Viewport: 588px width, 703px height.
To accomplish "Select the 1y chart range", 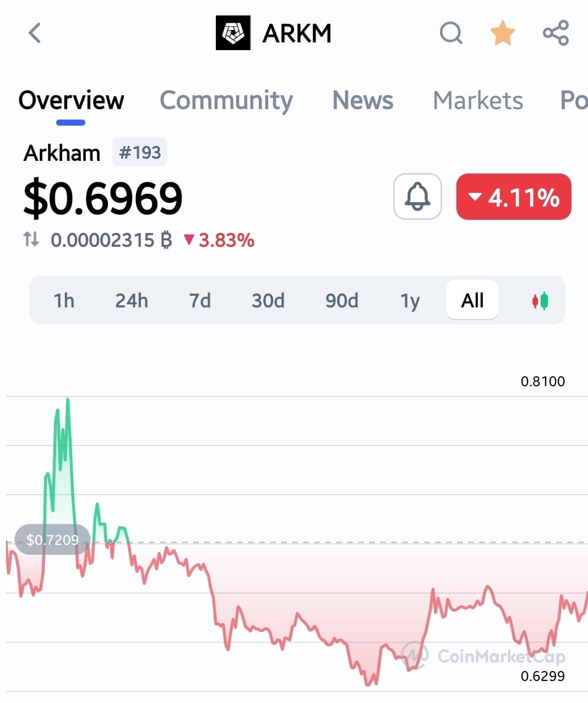I will click(410, 300).
